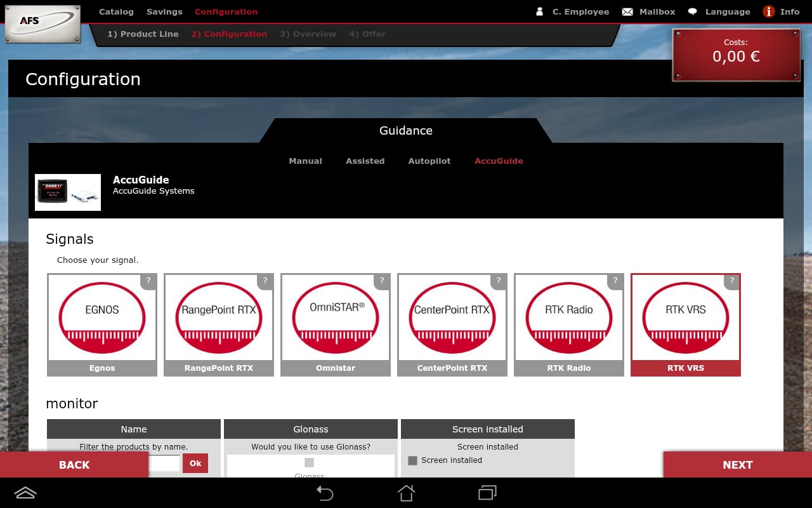Go to step 3) Overview

pyautogui.click(x=308, y=34)
